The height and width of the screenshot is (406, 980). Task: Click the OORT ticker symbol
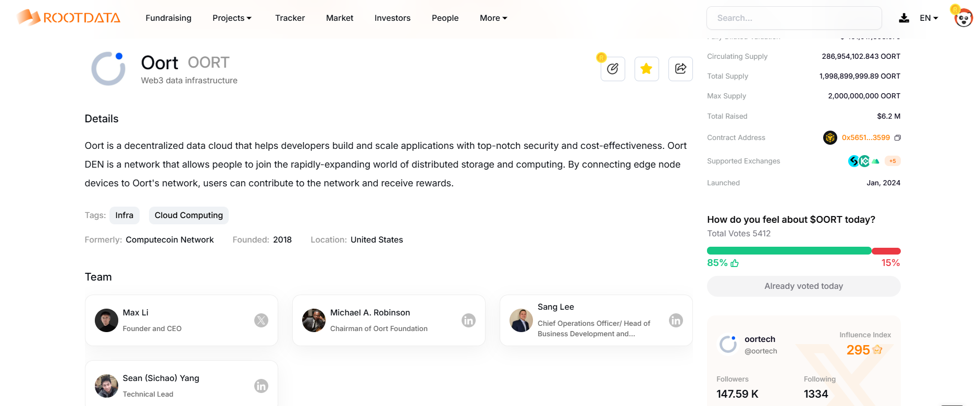pyautogui.click(x=208, y=62)
